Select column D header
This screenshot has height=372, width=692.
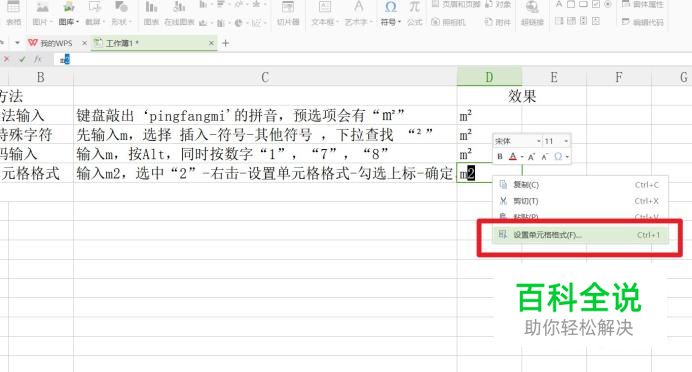point(489,77)
